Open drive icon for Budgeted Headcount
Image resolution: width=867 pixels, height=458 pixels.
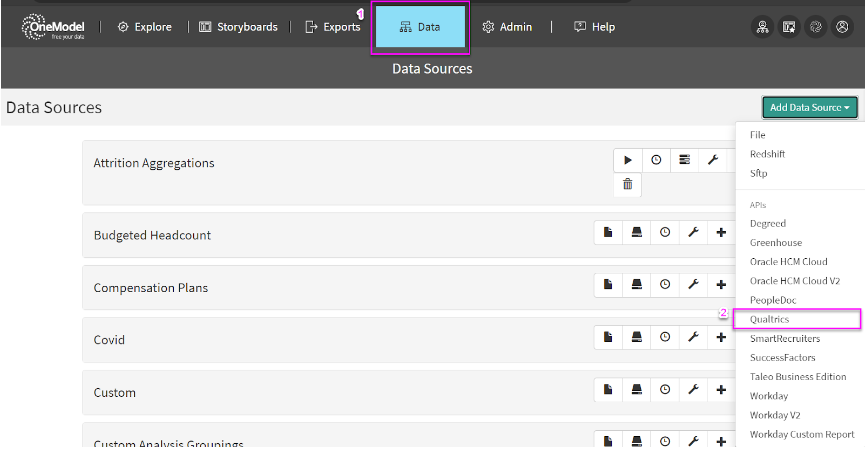point(637,232)
